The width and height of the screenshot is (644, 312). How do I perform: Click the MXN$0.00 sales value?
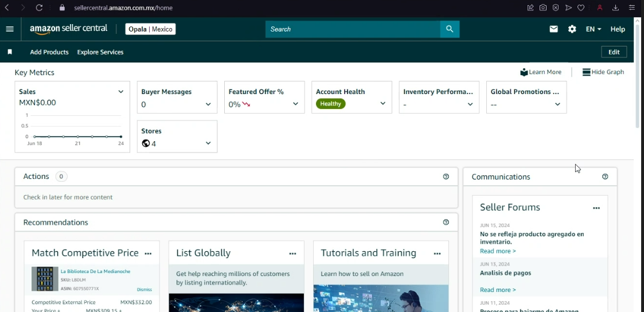point(37,103)
